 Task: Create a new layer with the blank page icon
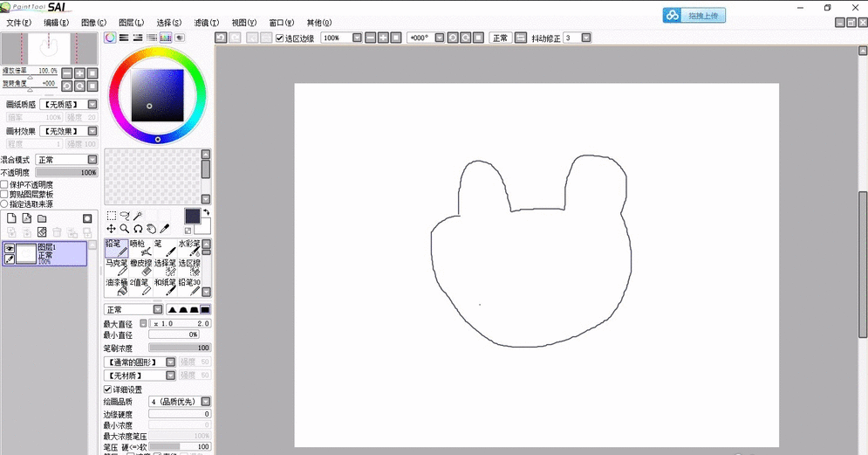[x=11, y=218]
